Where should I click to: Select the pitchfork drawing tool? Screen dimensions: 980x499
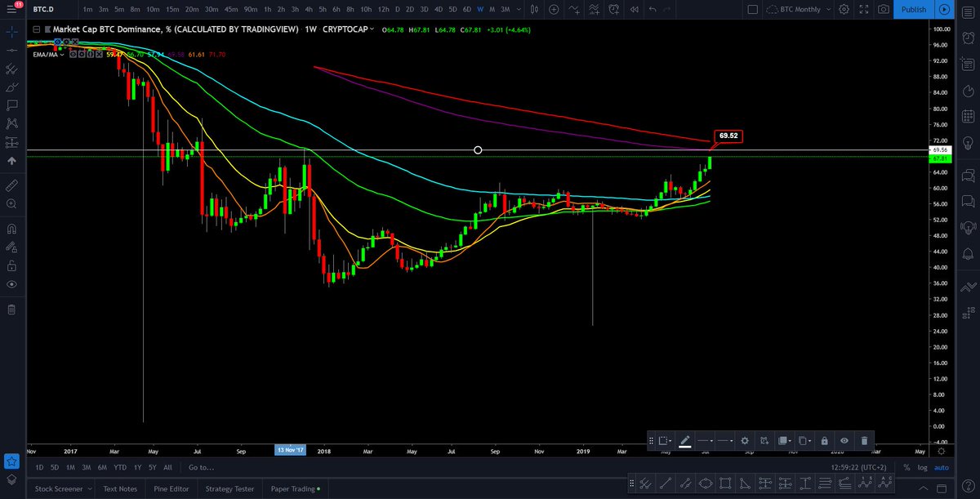[x=11, y=69]
